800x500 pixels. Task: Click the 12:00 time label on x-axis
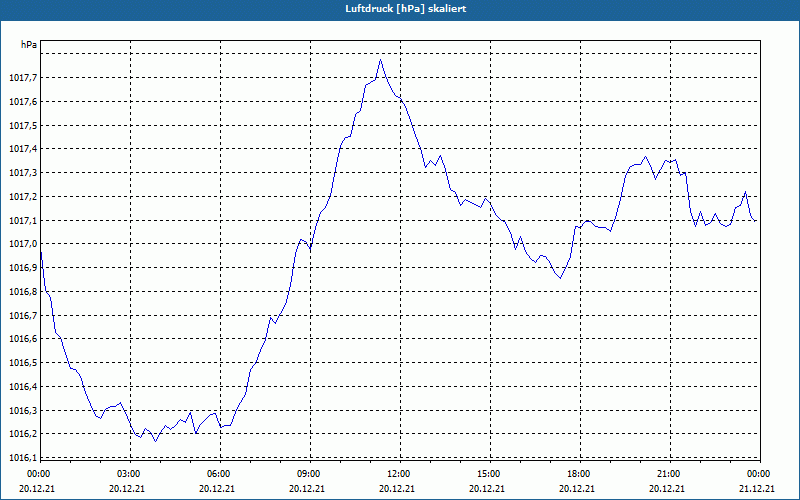pyautogui.click(x=400, y=474)
